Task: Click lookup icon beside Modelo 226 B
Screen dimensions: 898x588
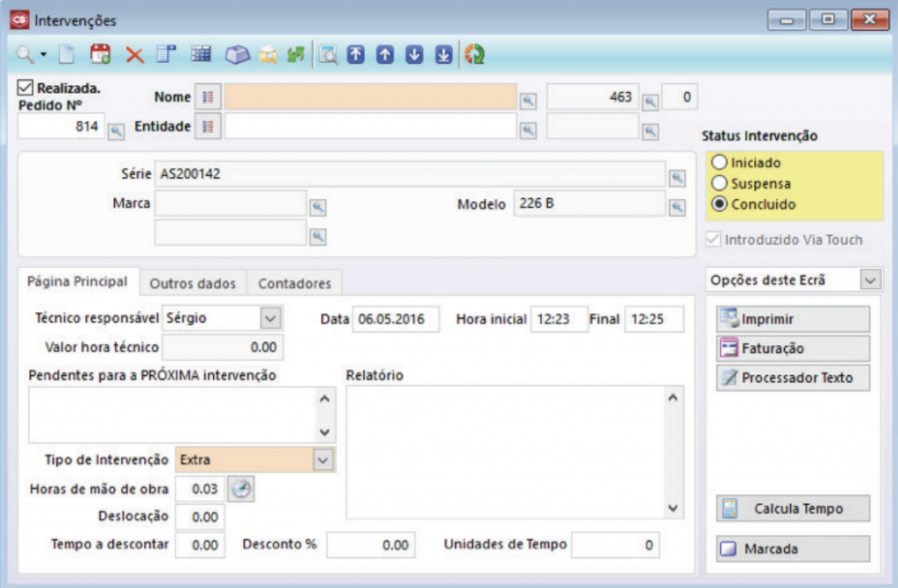Action: [677, 208]
